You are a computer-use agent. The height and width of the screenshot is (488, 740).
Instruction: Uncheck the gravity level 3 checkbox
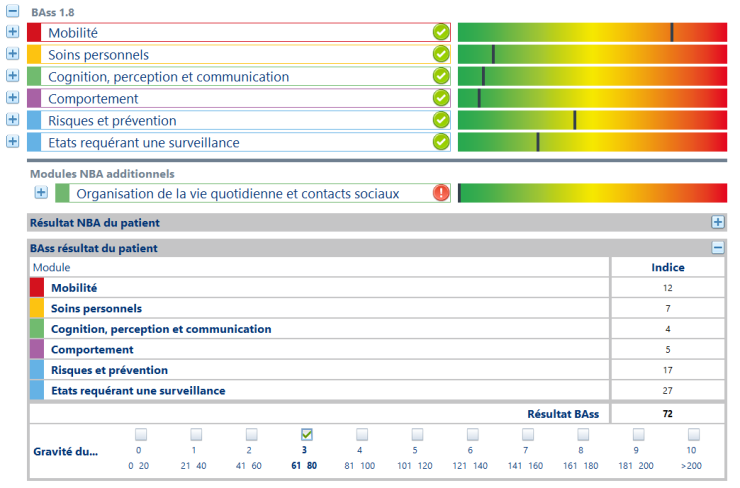coord(307,434)
